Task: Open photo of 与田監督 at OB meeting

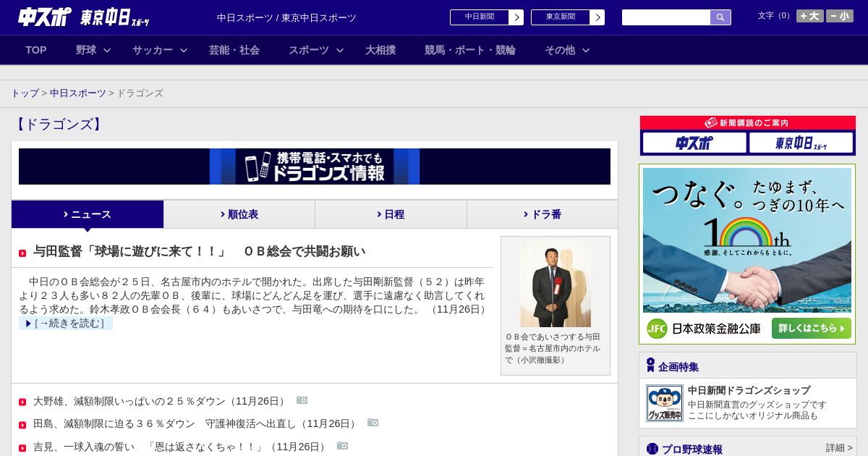Action: point(556,284)
